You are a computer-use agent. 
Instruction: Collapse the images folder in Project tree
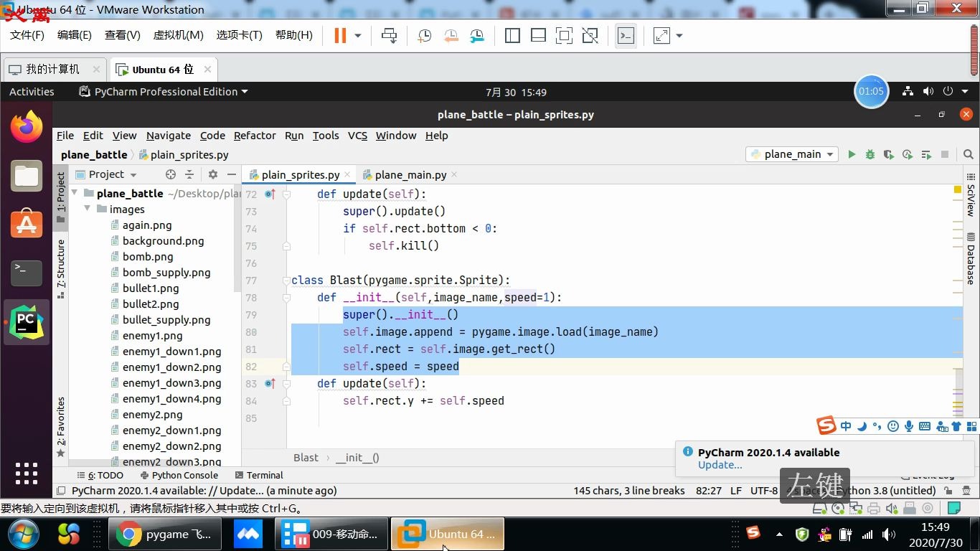88,209
